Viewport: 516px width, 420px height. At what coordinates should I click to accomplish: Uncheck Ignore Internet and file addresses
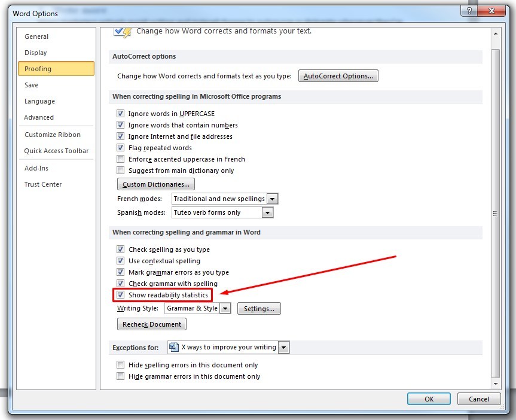[120, 136]
